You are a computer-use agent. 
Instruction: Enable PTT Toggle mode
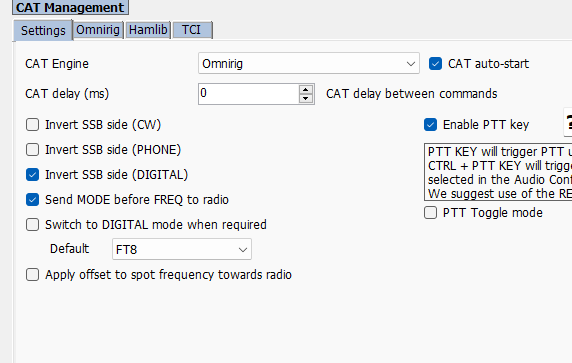pyautogui.click(x=430, y=213)
